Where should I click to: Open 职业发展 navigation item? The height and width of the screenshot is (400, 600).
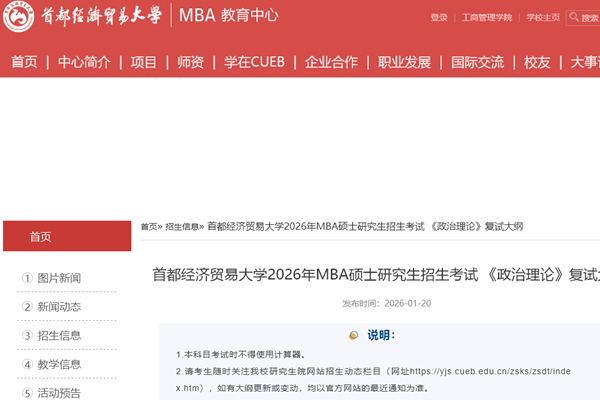(404, 62)
